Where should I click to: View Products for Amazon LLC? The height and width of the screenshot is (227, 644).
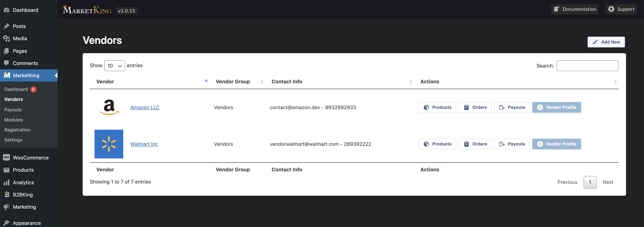[437, 107]
